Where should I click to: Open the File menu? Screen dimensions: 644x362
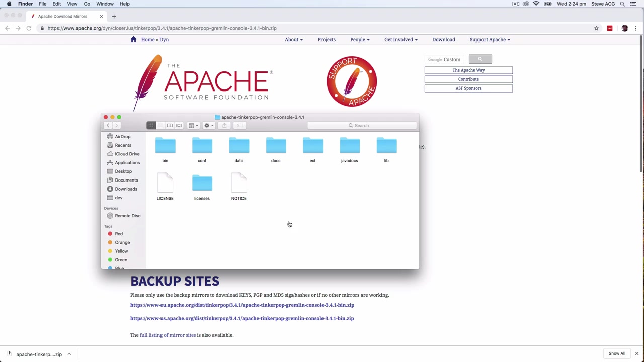point(43,4)
